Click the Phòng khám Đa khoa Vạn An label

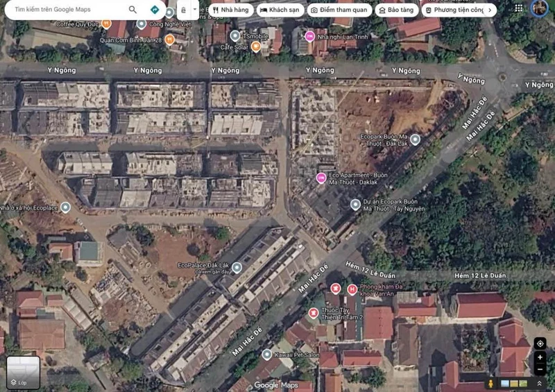(x=381, y=289)
